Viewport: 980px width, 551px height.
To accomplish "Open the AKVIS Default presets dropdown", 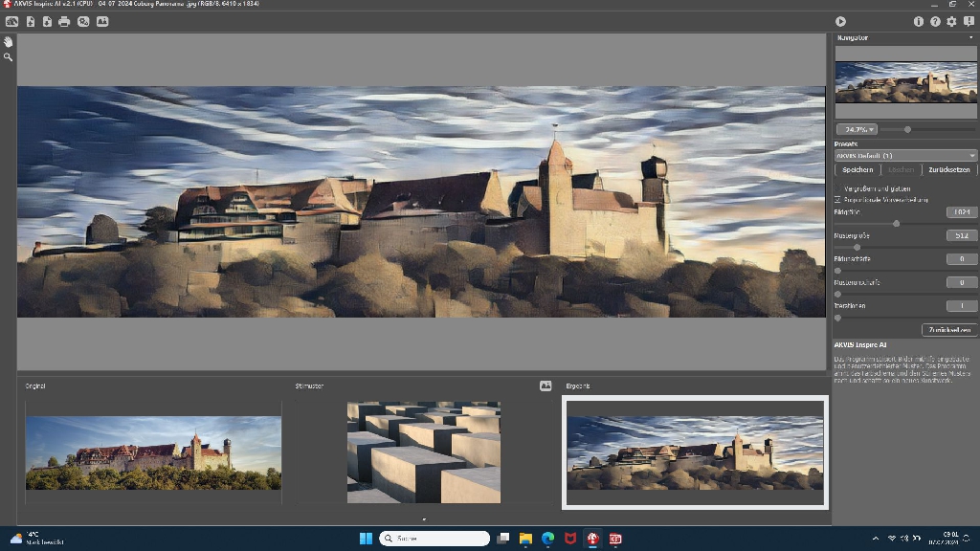I will [x=905, y=156].
